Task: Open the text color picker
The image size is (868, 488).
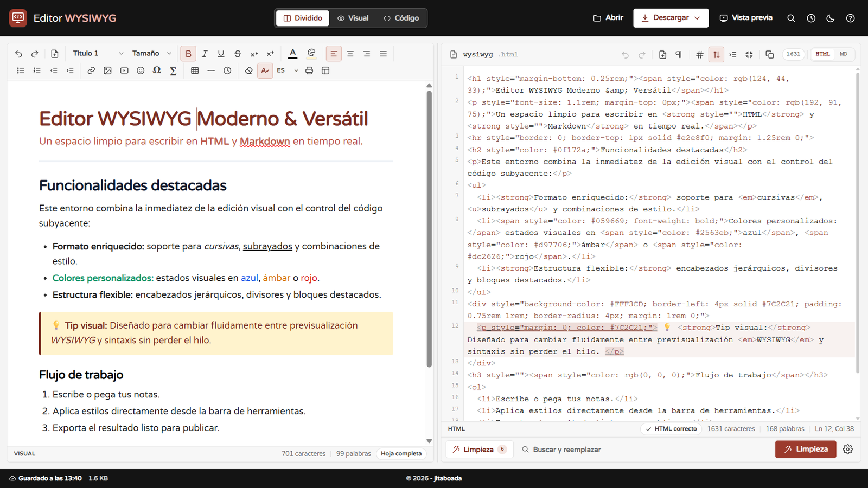Action: [x=292, y=54]
